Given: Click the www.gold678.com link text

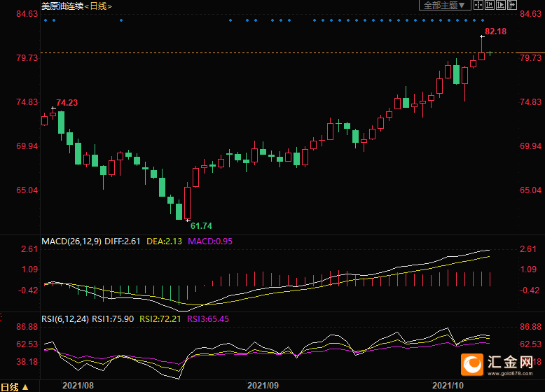Looking at the screenshot, I should pos(511,375).
